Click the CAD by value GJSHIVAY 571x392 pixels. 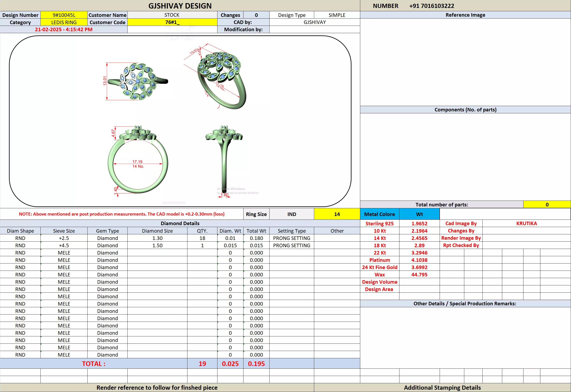[x=315, y=22]
